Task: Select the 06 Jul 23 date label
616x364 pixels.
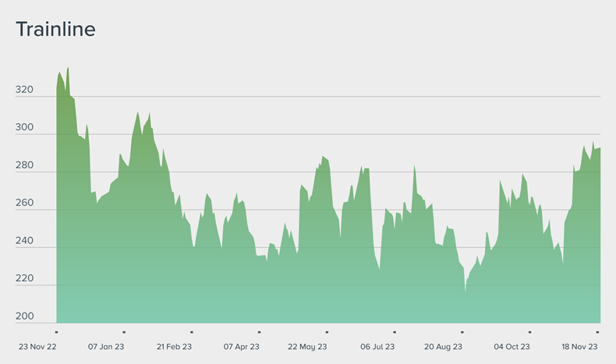Action: pos(377,347)
